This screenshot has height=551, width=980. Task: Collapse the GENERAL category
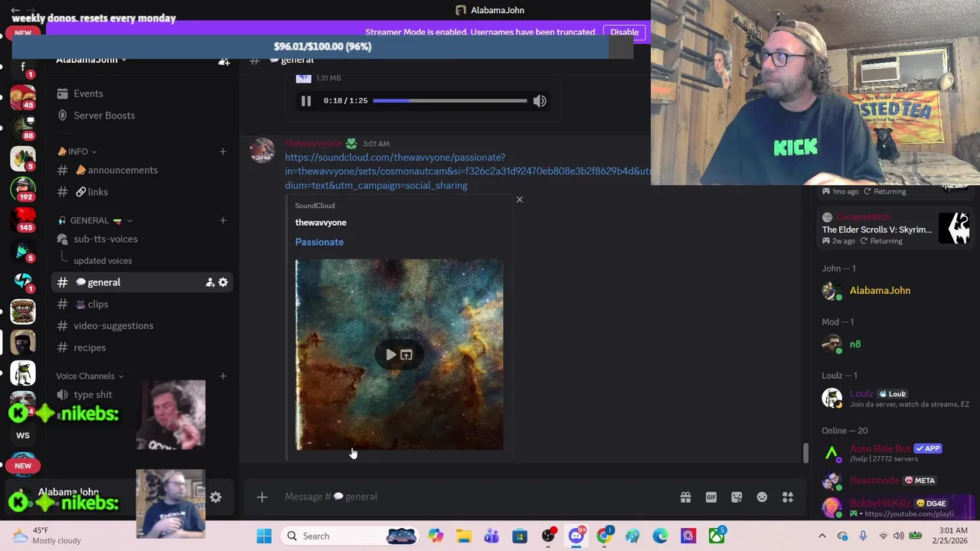click(95, 220)
